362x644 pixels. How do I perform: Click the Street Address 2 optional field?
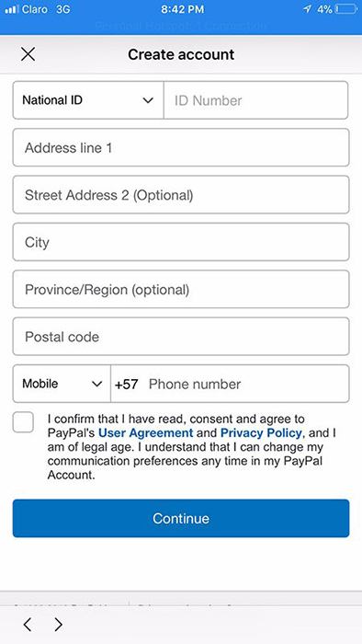(181, 195)
